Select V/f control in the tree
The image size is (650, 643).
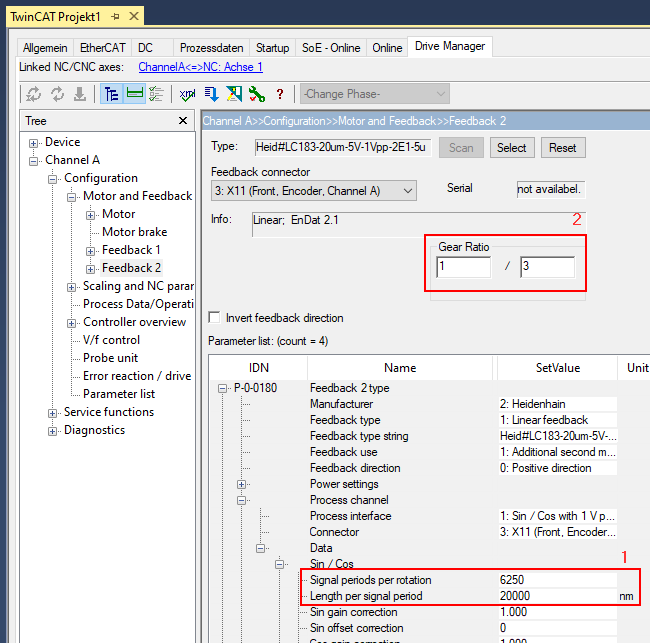pyautogui.click(x=112, y=340)
